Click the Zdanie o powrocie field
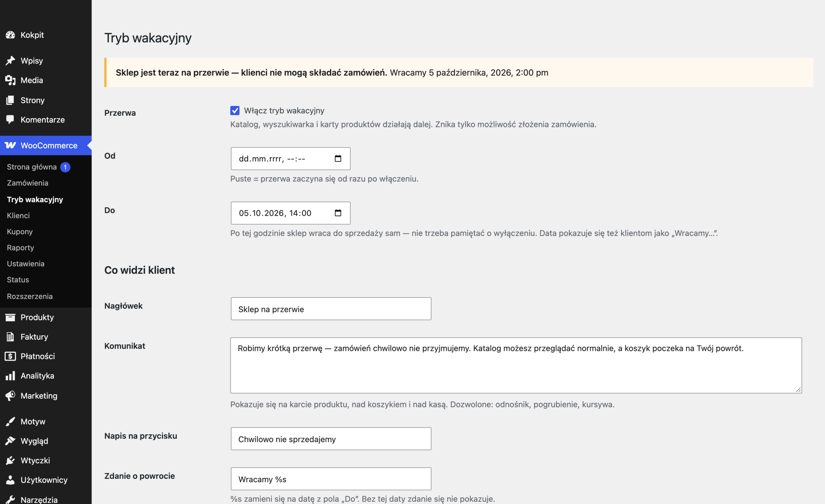The image size is (825, 504). click(331, 479)
